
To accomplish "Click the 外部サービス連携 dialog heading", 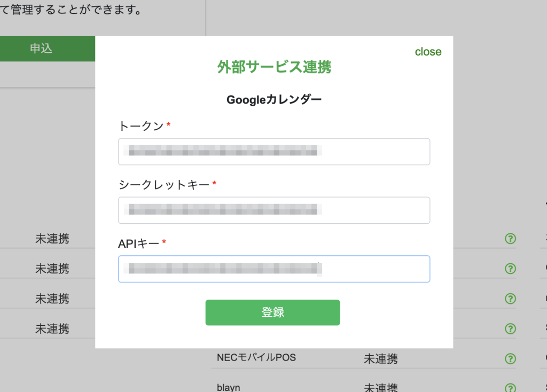I will point(274,67).
